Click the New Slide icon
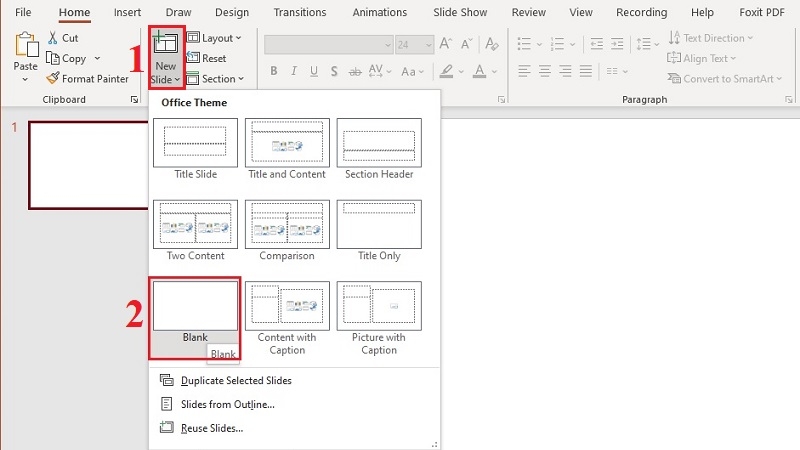Screen dimensions: 800x450 point(166,44)
